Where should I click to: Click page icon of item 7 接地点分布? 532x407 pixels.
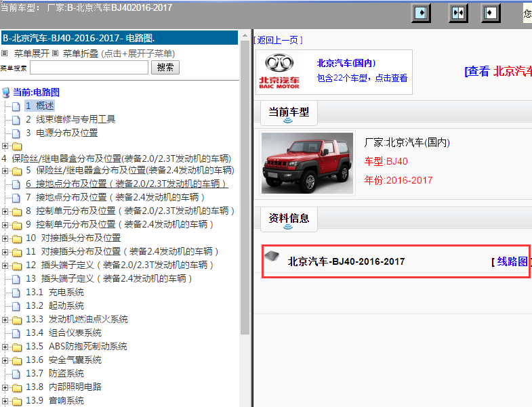pos(16,198)
